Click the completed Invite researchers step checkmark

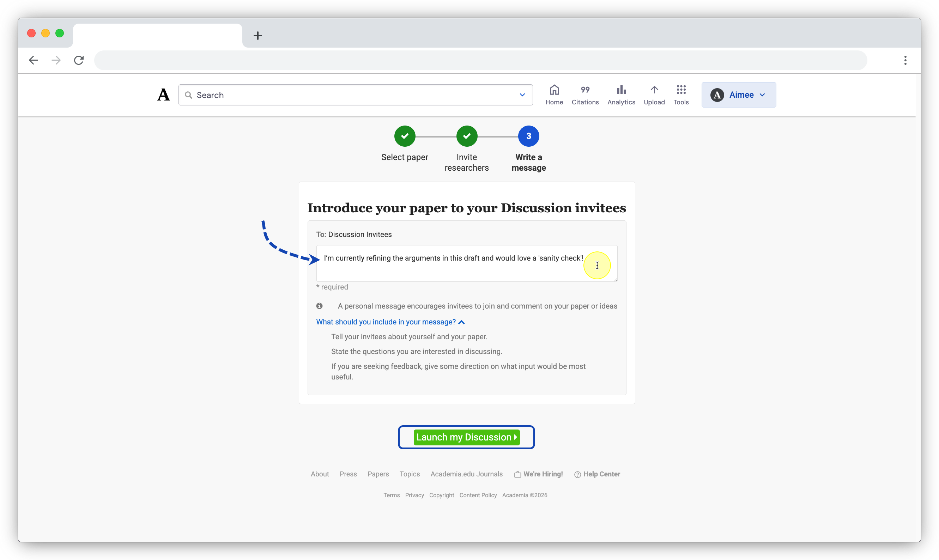click(466, 136)
